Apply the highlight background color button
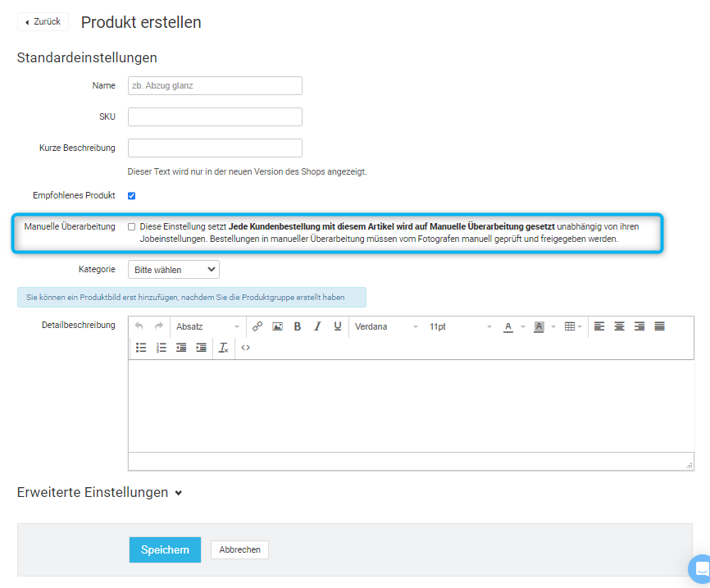 point(539,326)
